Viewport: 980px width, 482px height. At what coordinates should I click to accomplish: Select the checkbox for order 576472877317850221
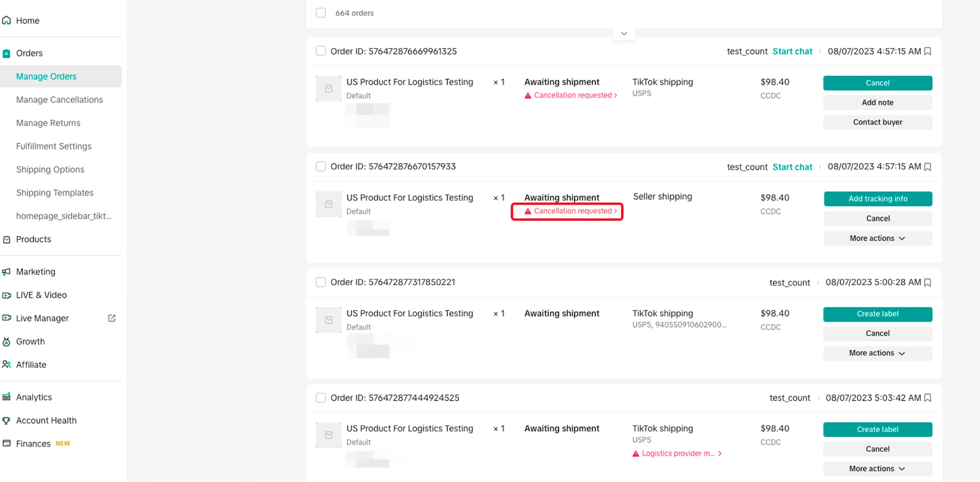[321, 282]
